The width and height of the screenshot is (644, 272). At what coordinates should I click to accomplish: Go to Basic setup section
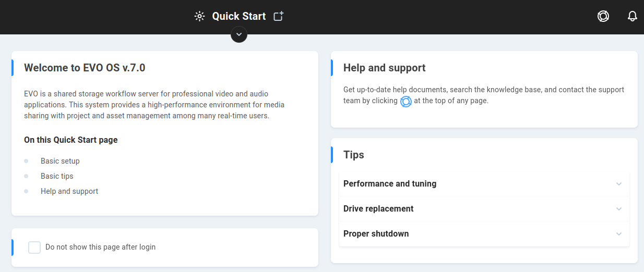[60, 161]
